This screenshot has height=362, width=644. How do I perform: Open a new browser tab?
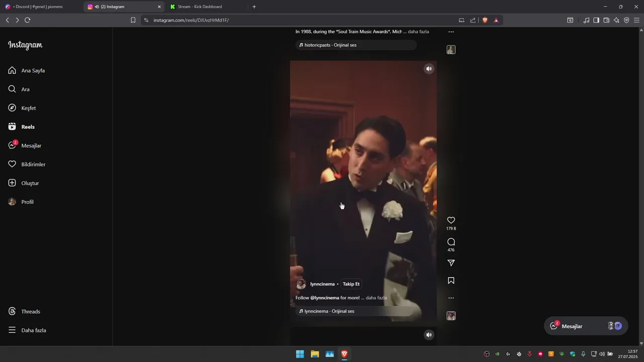tap(254, 7)
